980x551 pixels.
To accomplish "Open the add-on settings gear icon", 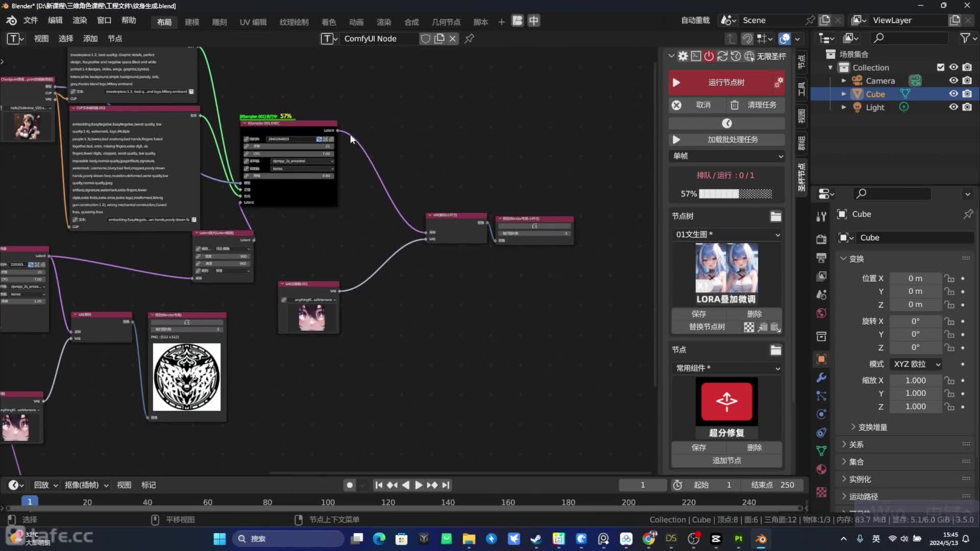I will (683, 56).
